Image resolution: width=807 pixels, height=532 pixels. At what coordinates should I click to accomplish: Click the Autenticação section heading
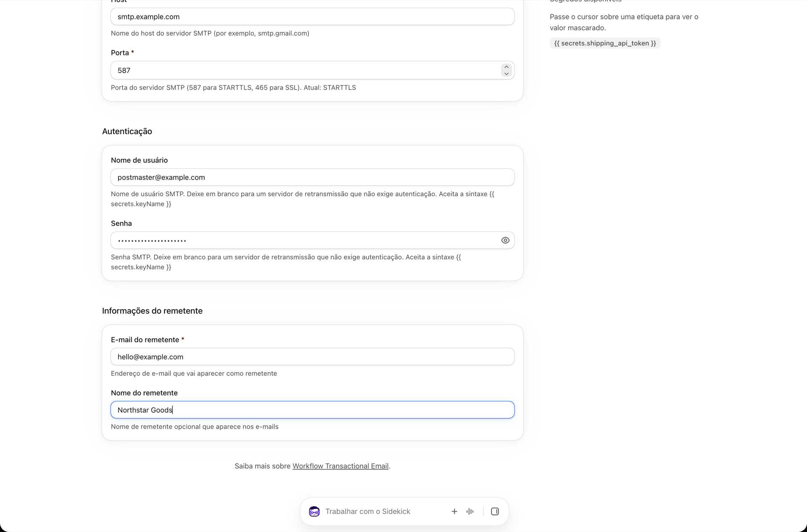pos(127,132)
